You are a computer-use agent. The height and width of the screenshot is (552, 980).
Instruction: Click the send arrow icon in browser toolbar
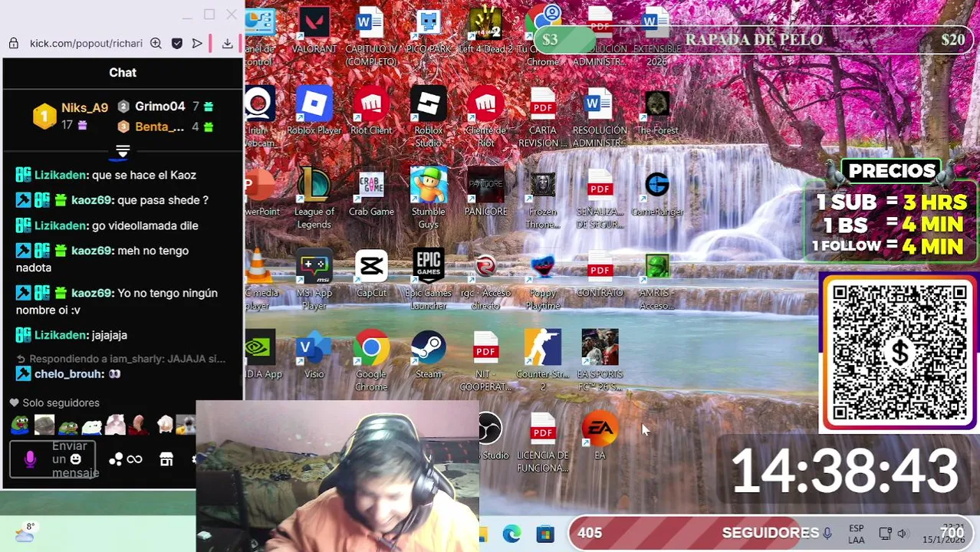pos(197,44)
